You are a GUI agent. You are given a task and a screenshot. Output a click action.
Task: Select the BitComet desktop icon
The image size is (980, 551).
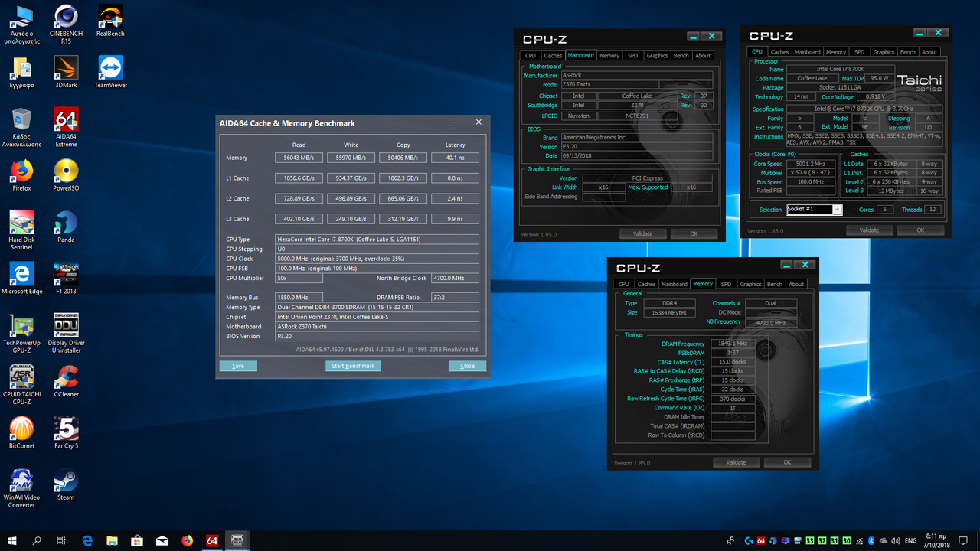click(21, 432)
